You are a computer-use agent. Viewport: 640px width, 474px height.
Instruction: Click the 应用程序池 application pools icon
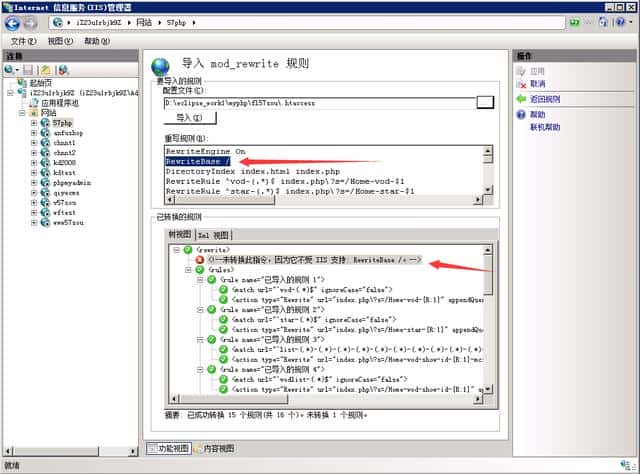[x=34, y=103]
